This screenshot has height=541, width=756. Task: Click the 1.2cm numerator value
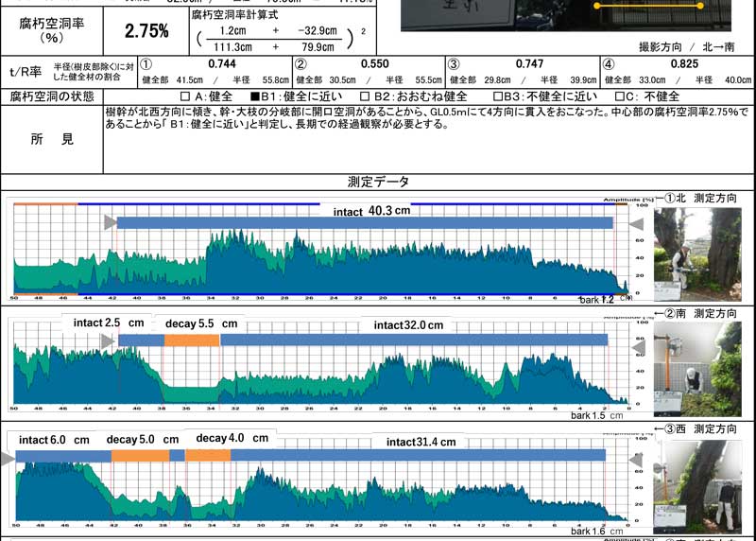(232, 31)
